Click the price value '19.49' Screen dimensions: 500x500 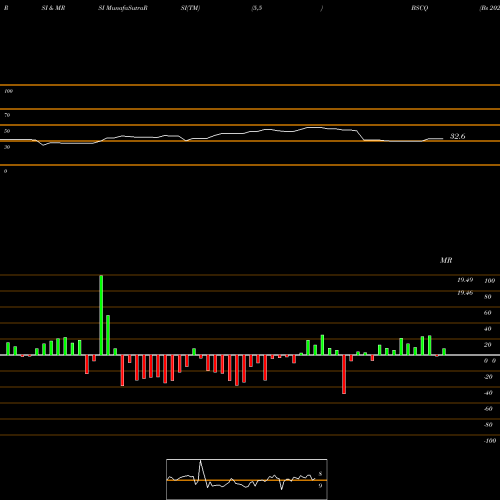[465, 280]
